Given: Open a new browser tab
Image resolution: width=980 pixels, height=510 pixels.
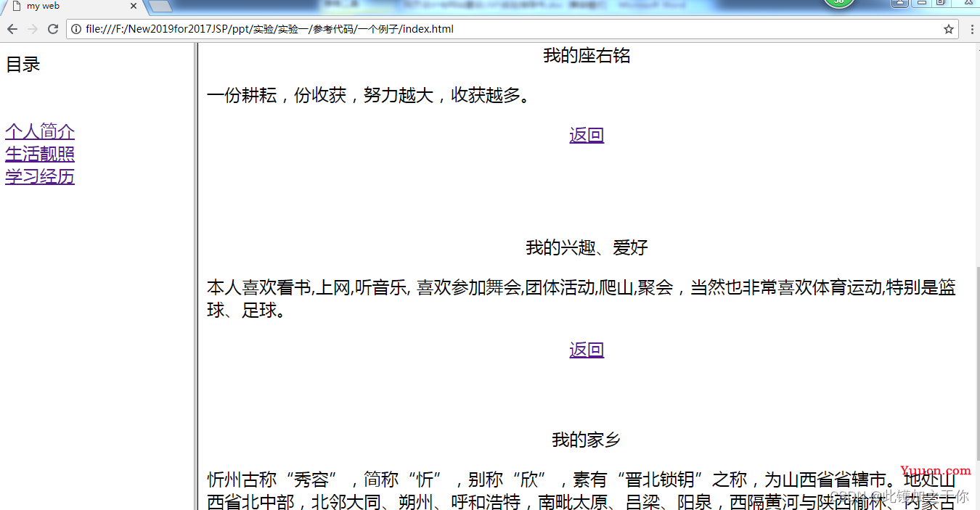Looking at the screenshot, I should (x=160, y=7).
